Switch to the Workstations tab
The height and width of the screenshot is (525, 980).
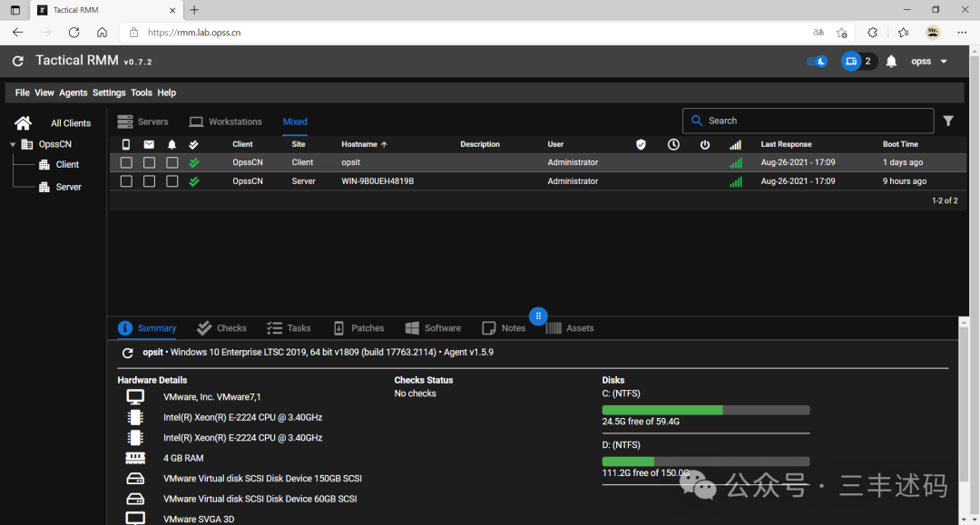[x=226, y=122]
